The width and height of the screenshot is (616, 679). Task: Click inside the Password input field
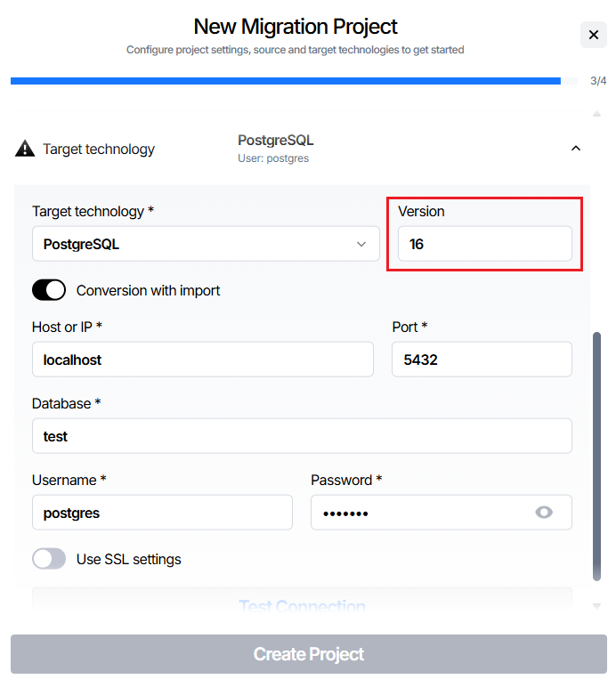point(418,513)
